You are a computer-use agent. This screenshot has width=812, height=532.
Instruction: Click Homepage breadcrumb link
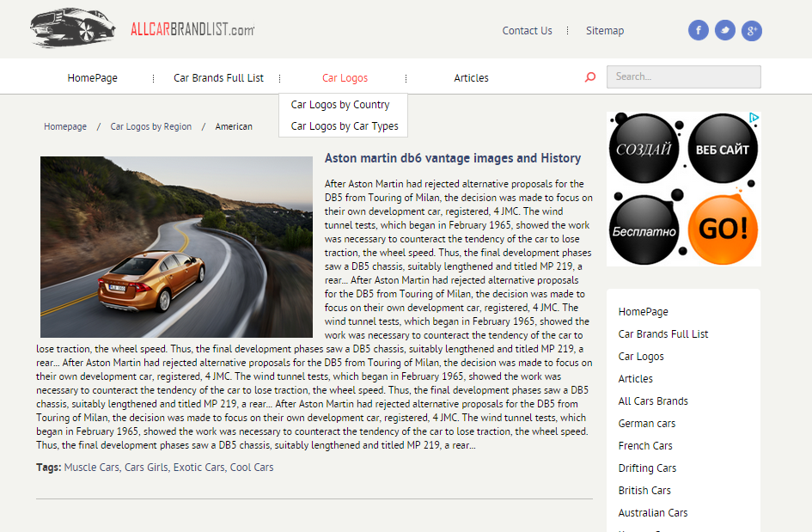[65, 126]
